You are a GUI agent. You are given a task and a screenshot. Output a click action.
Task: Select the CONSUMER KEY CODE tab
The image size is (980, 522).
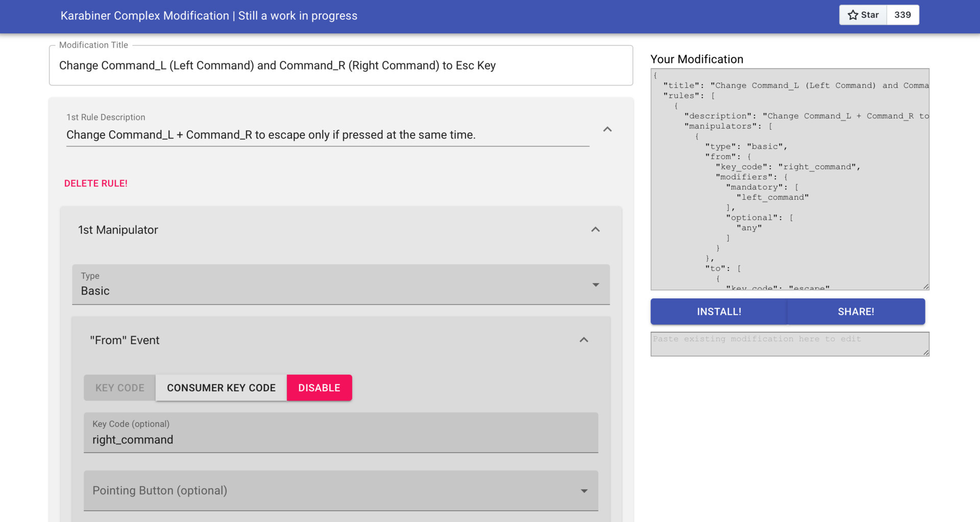pyautogui.click(x=221, y=388)
